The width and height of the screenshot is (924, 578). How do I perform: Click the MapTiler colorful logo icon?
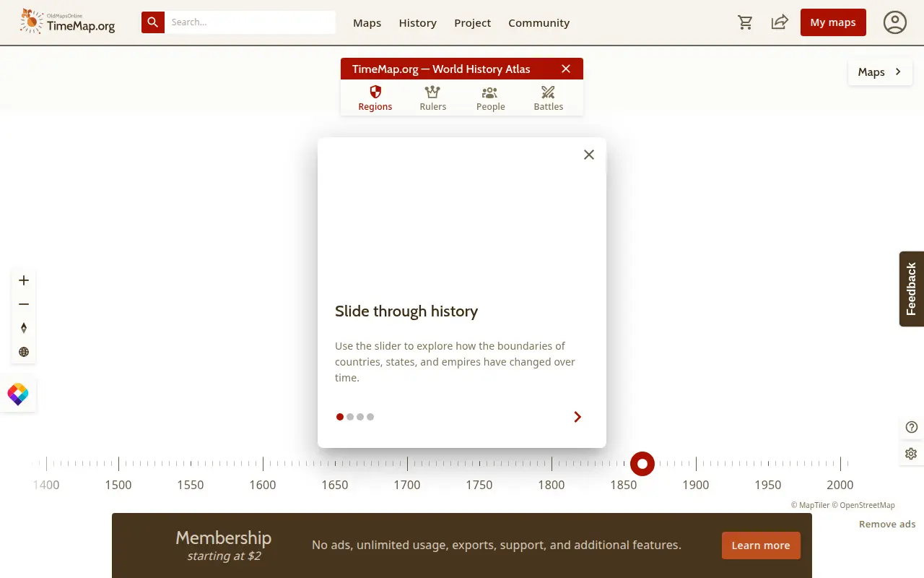pyautogui.click(x=18, y=394)
